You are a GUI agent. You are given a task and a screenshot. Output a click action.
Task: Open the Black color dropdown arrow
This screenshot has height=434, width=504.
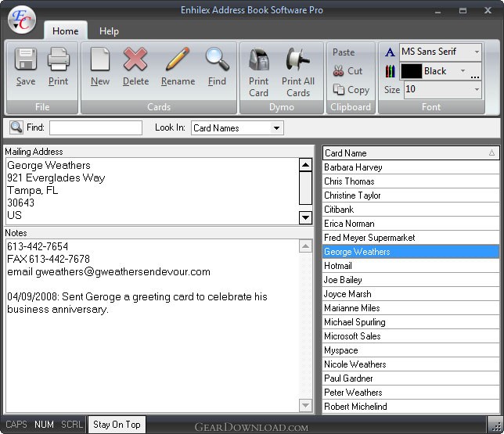click(x=463, y=71)
